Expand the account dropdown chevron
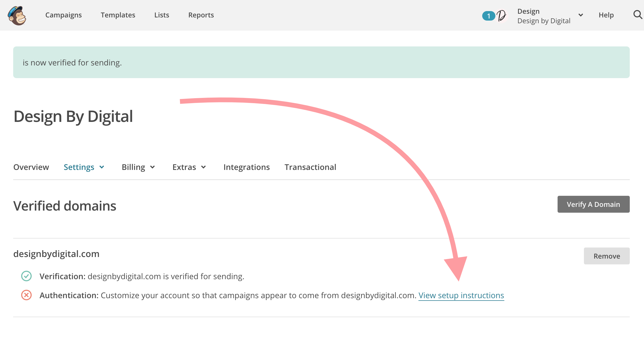 580,15
